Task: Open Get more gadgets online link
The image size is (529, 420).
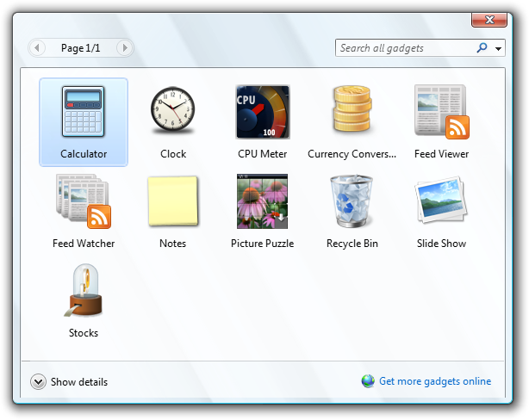Action: pyautogui.click(x=435, y=381)
